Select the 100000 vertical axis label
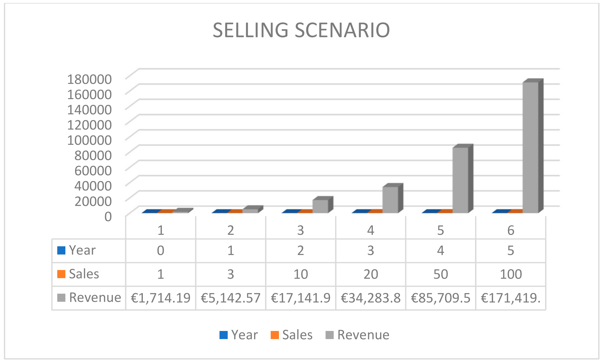The width and height of the screenshot is (603, 364). click(x=89, y=140)
